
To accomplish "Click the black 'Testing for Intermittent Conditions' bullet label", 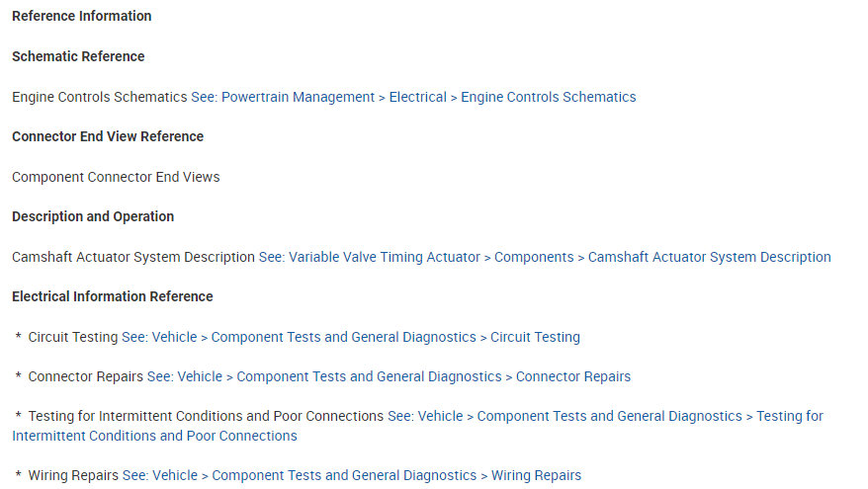I will point(206,416).
